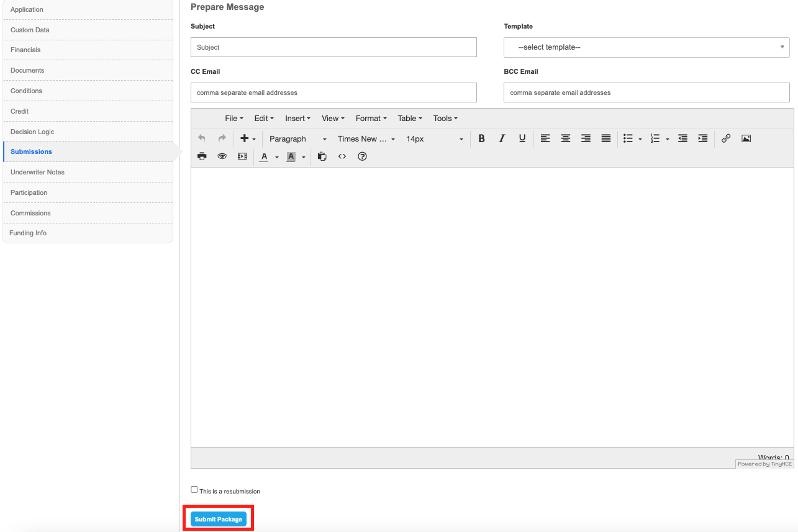The height and width of the screenshot is (532, 798).
Task: Click into the CC Email field
Action: (333, 92)
